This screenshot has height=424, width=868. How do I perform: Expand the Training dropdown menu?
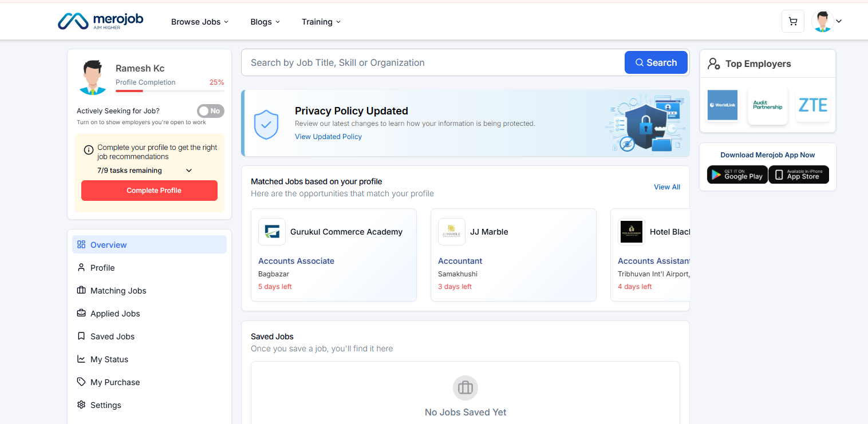321,22
